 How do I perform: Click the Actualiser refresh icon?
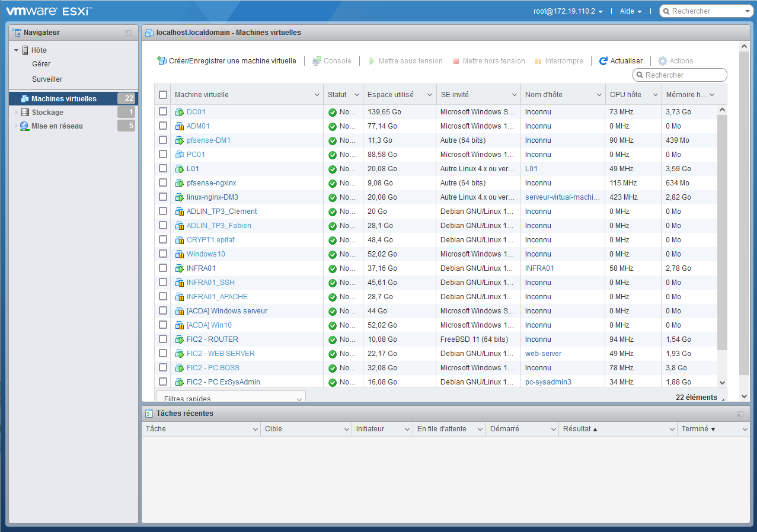603,61
